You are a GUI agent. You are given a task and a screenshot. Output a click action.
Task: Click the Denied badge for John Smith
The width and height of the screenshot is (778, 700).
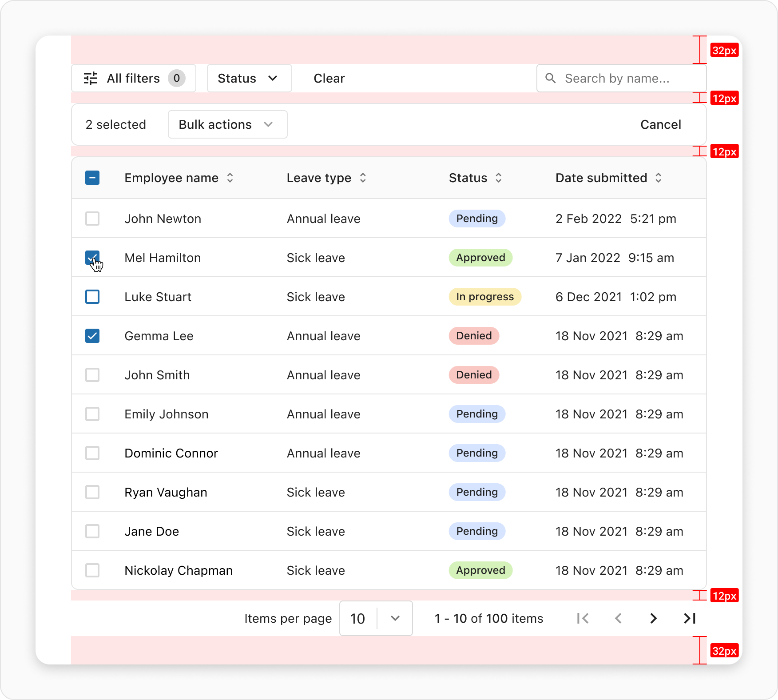[x=474, y=375]
